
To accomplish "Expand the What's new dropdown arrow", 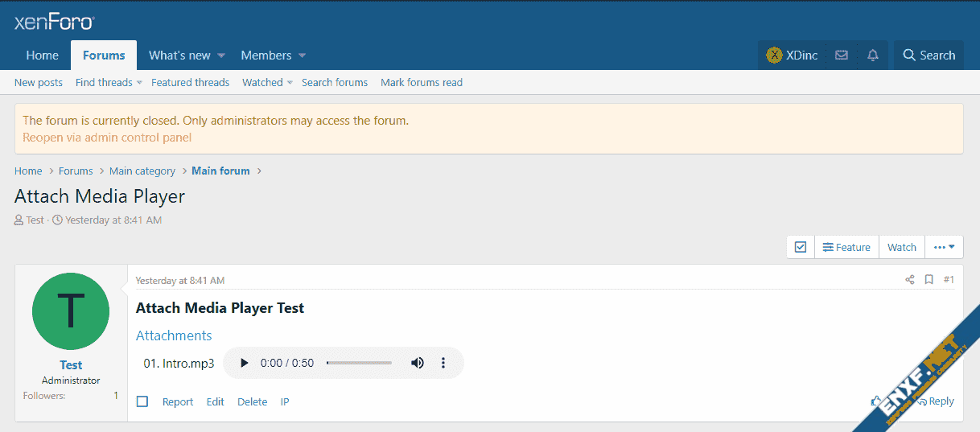I will click(x=221, y=56).
